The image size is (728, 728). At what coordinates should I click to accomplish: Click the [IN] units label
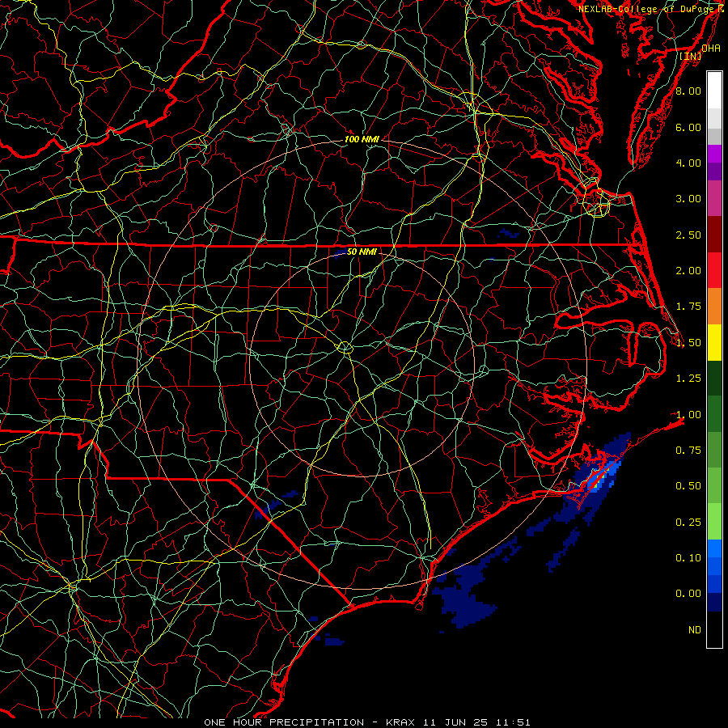tap(691, 56)
